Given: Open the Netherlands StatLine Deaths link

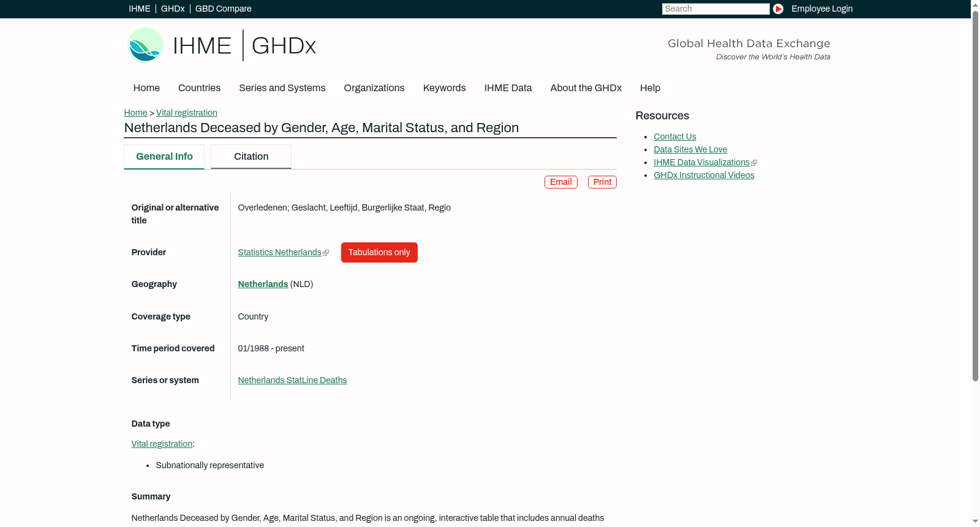Looking at the screenshot, I should coord(292,380).
